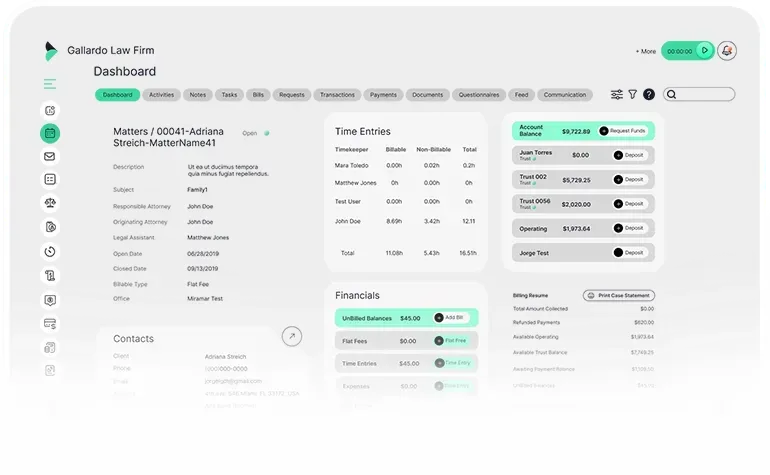Open the mail envelope sidebar icon
This screenshot has width=770, height=475.
click(x=50, y=156)
